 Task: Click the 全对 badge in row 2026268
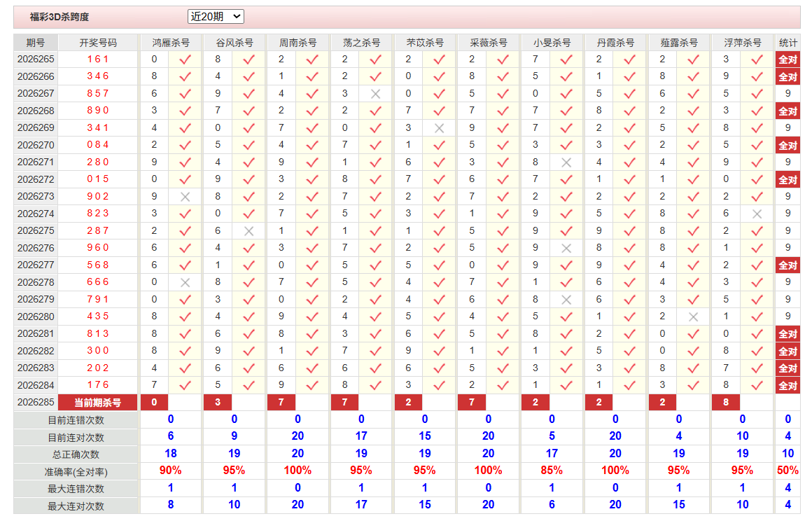tap(787, 111)
